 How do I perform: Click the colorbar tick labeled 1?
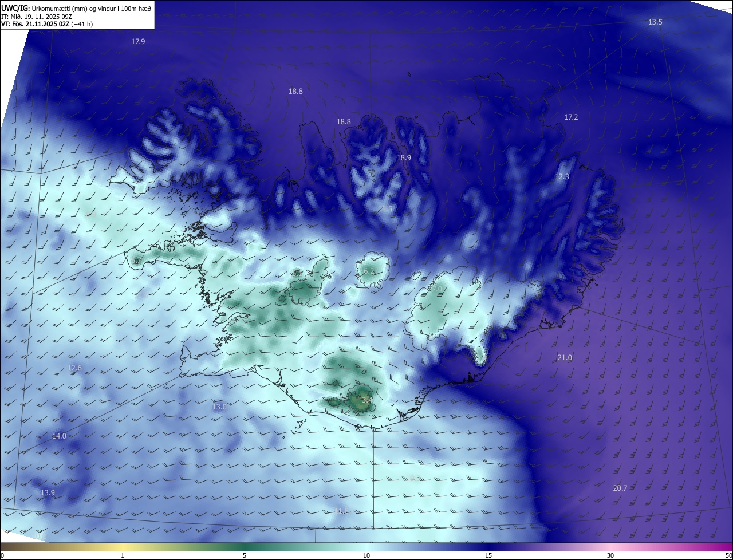coord(123,555)
